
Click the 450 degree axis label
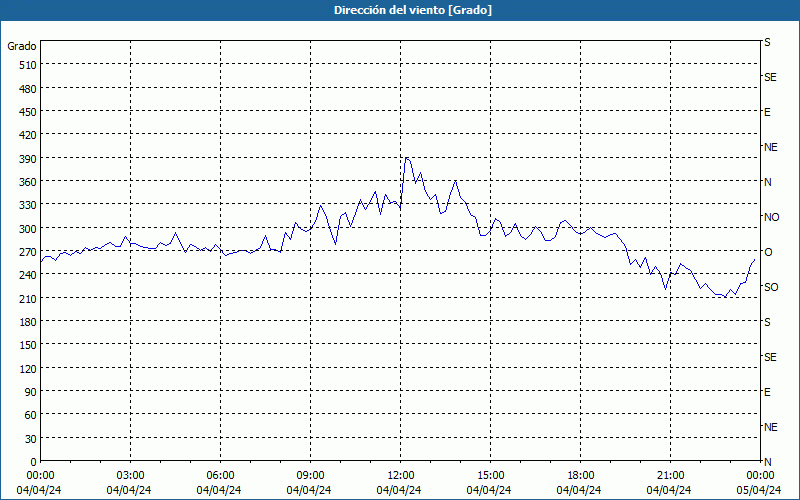pyautogui.click(x=28, y=112)
